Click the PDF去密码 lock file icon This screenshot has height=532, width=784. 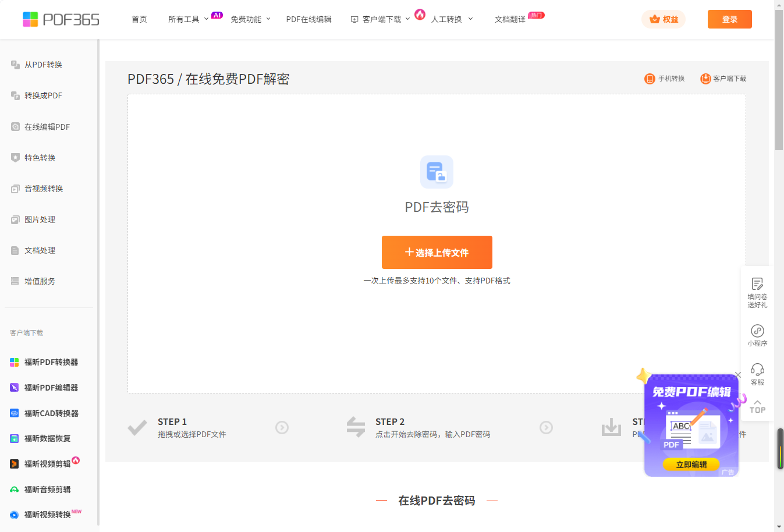(x=437, y=172)
